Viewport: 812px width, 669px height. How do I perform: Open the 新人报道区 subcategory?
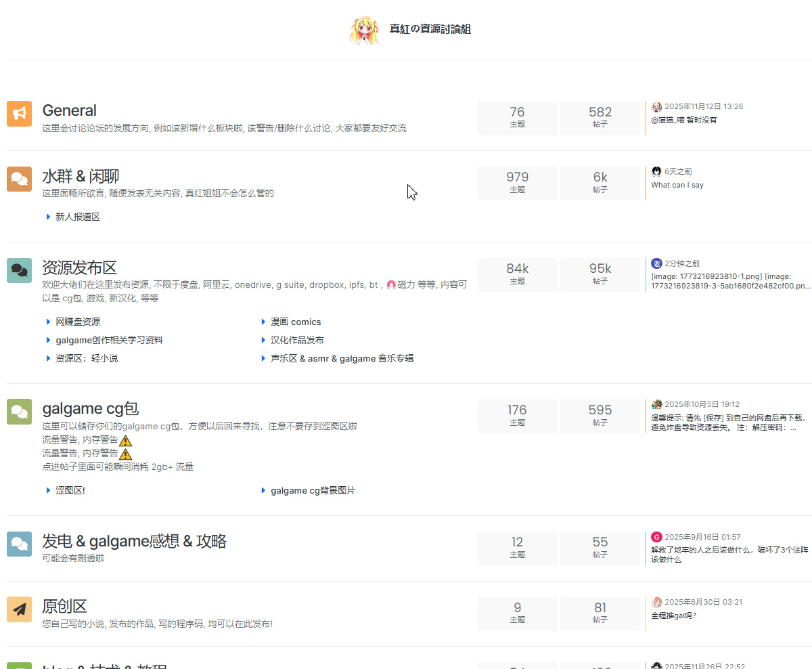78,217
